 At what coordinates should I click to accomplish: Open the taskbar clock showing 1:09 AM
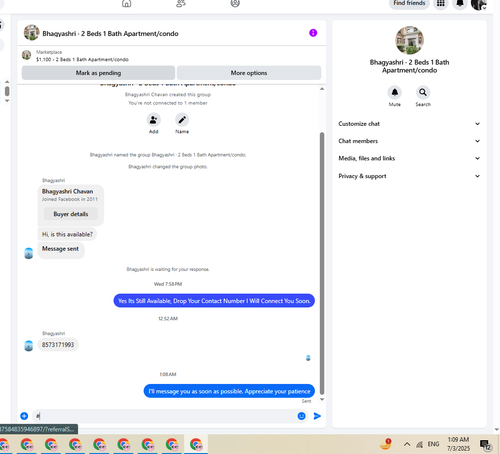pyautogui.click(x=458, y=444)
